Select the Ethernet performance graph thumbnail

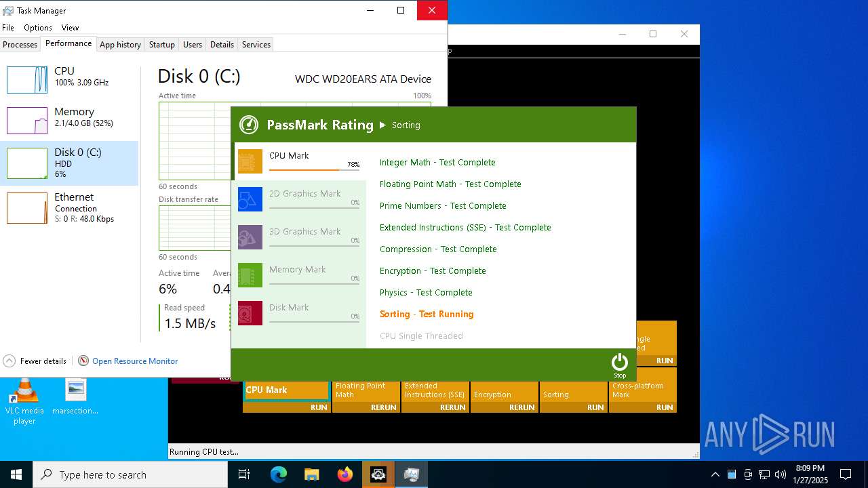coord(27,208)
